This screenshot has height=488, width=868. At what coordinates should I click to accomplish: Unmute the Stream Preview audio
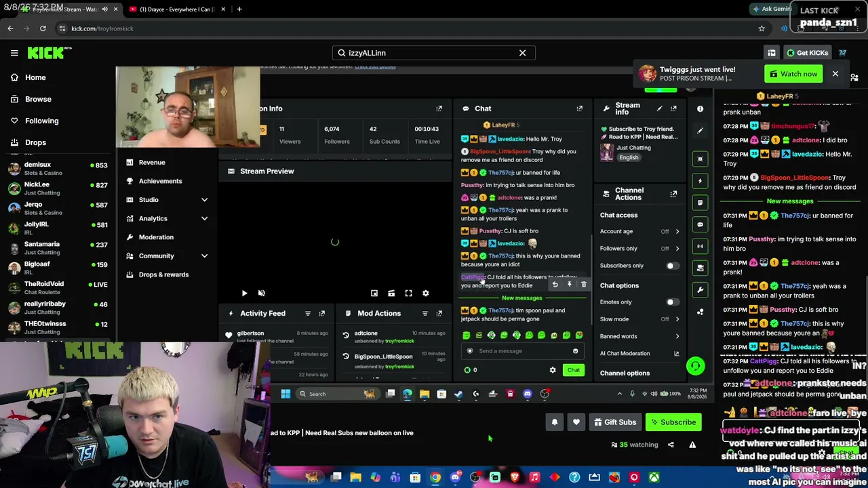[262, 293]
